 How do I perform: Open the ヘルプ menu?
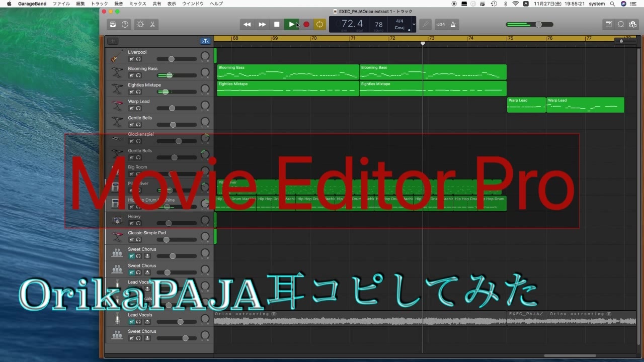pyautogui.click(x=216, y=4)
